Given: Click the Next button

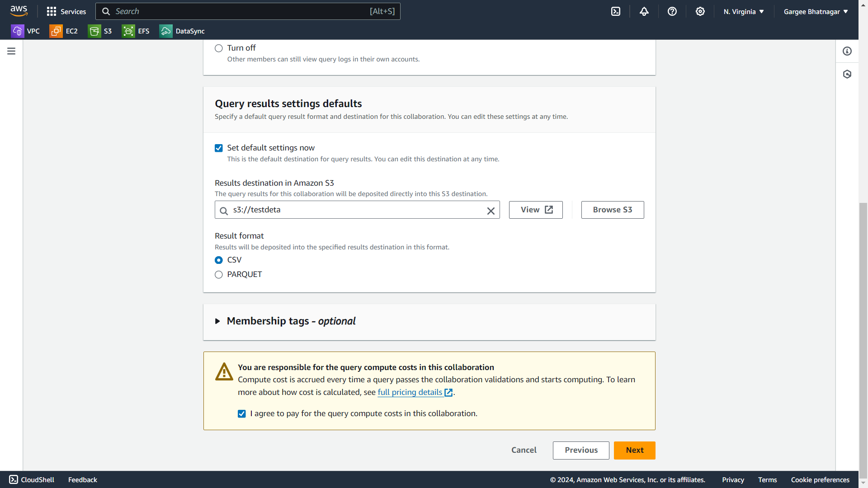Looking at the screenshot, I should click(634, 450).
